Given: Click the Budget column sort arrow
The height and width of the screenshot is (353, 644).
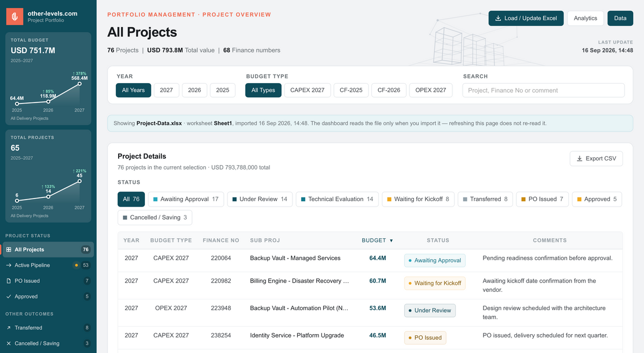Looking at the screenshot, I should click(x=391, y=240).
